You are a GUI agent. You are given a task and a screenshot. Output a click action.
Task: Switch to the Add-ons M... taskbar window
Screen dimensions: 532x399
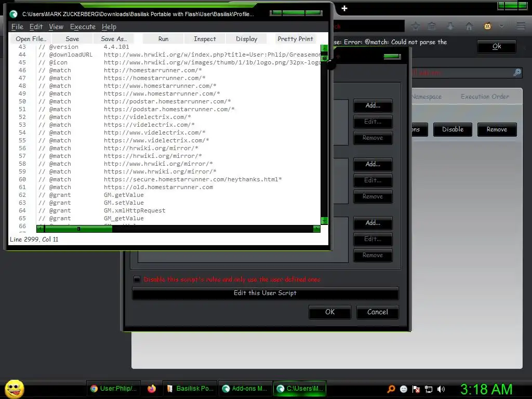(245, 389)
